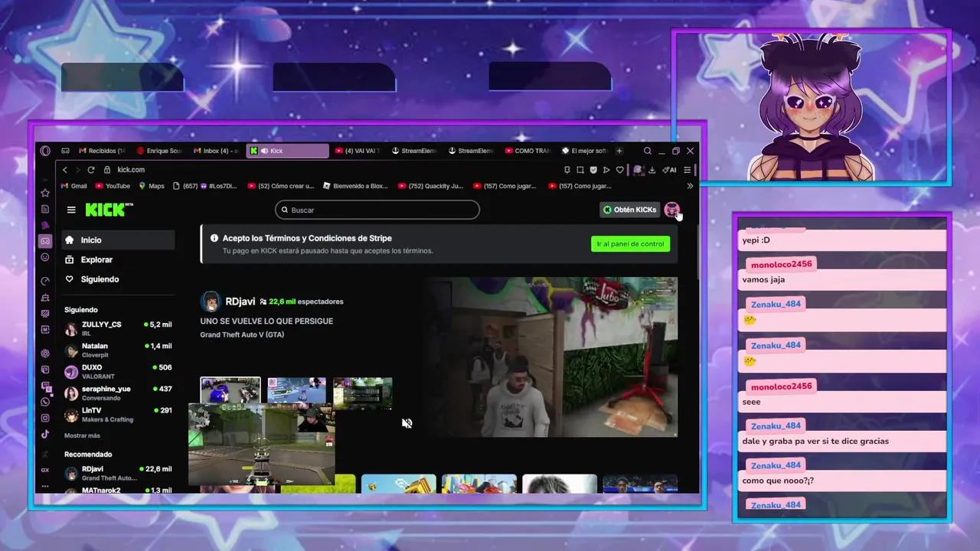Select the first featured stream thumbnail
This screenshot has height=551, width=980.
[x=230, y=390]
